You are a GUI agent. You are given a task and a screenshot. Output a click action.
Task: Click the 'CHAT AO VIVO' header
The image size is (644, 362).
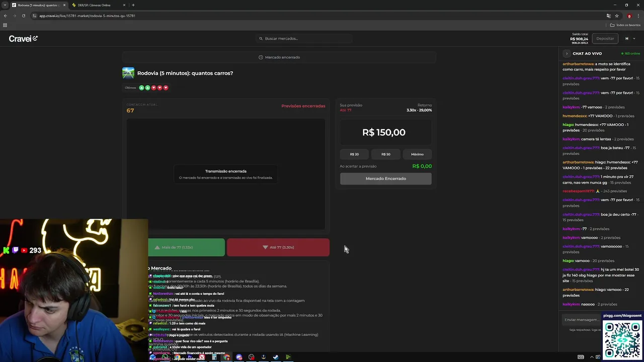(587, 53)
